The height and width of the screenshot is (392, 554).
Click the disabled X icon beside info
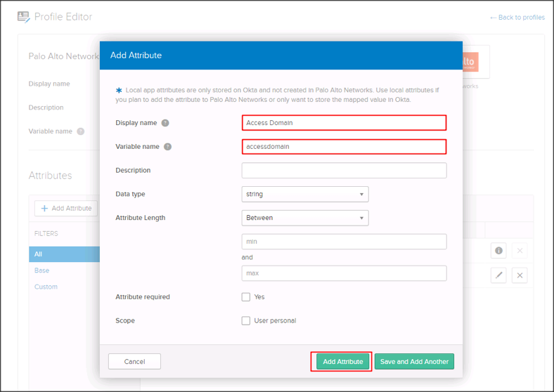[520, 251]
